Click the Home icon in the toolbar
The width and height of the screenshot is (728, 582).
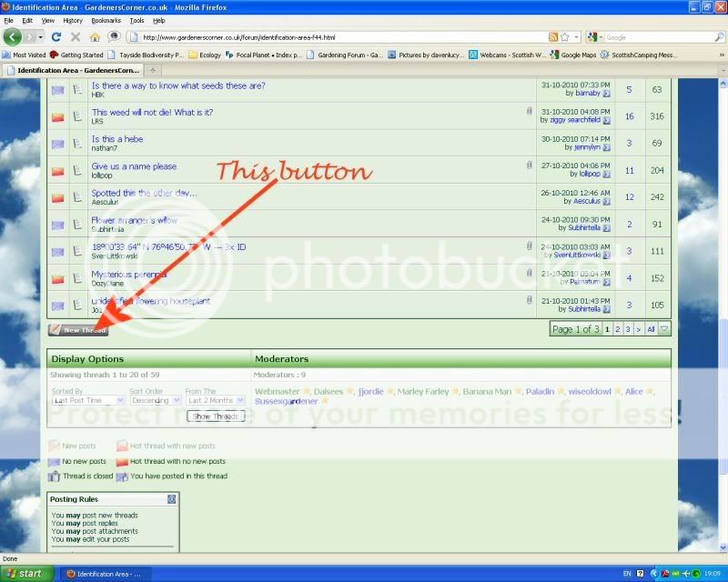(x=96, y=37)
